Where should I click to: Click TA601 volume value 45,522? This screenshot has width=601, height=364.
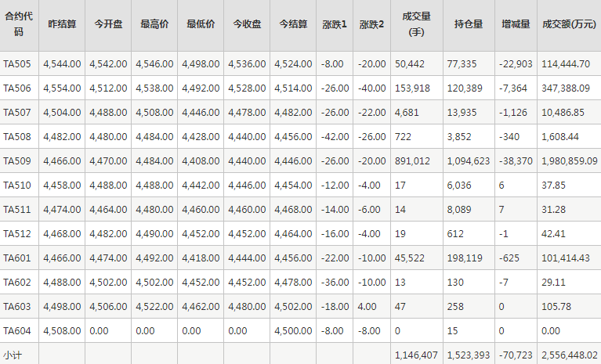[x=410, y=258]
